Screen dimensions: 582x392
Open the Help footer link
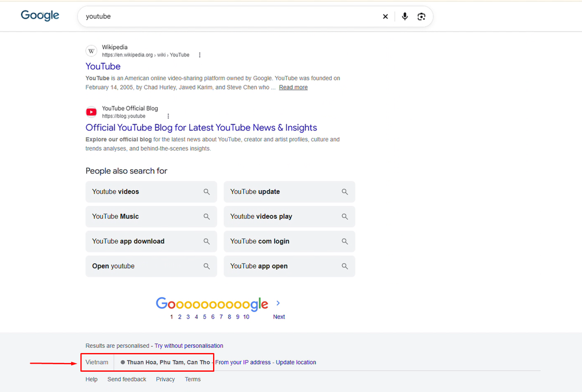(91, 379)
